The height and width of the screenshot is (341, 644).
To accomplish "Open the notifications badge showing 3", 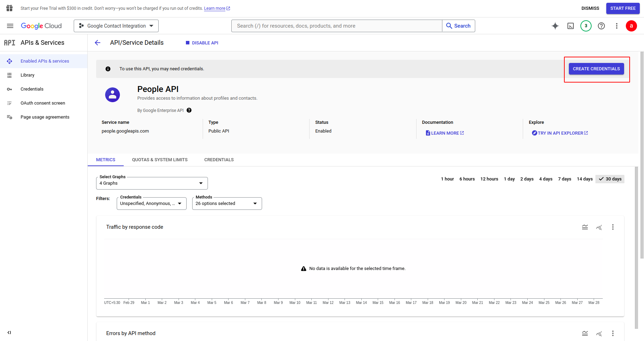I will point(586,26).
